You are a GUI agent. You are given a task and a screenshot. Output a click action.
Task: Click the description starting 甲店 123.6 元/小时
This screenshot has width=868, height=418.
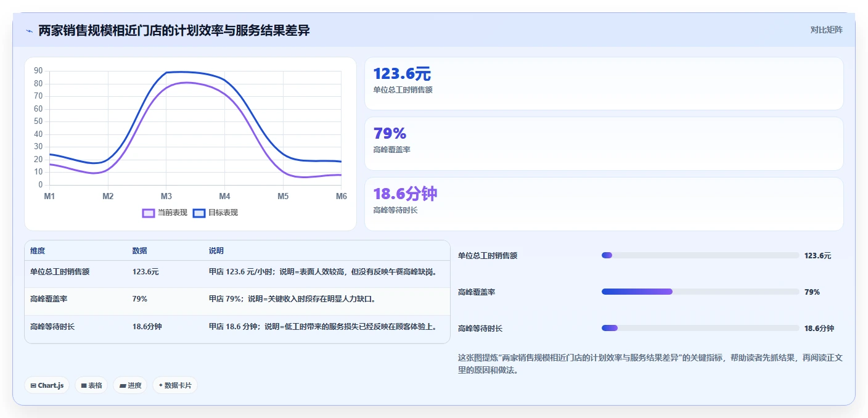point(323,272)
